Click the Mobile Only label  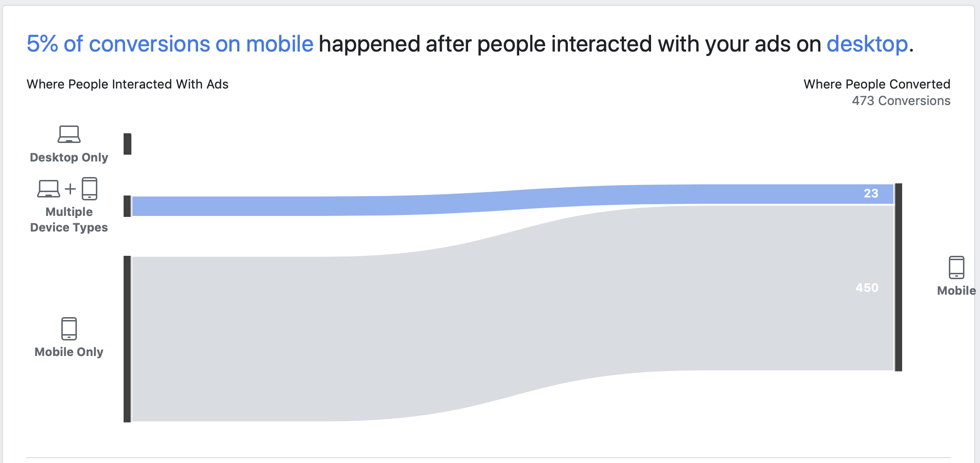pos(69,352)
